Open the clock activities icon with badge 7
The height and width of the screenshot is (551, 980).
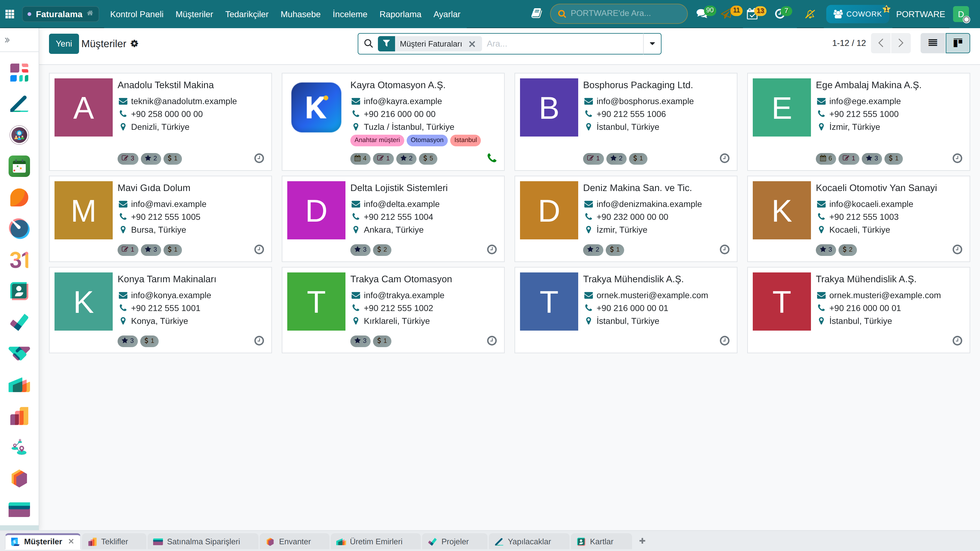click(x=780, y=14)
